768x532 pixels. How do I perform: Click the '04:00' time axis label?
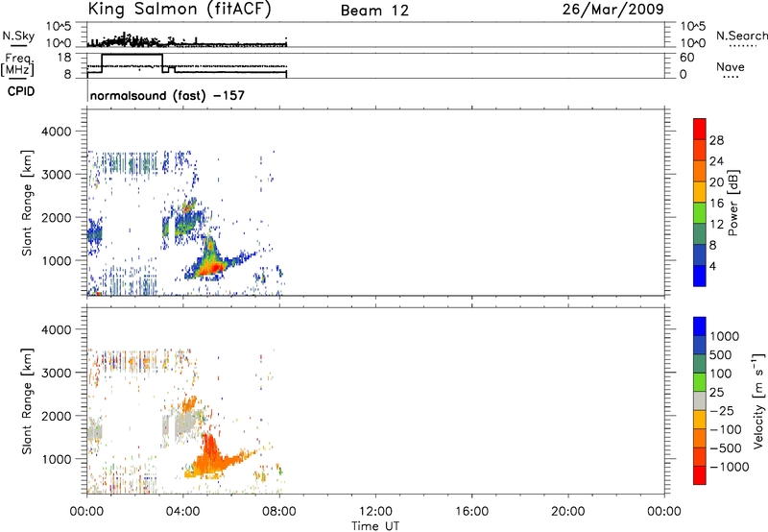point(183,512)
